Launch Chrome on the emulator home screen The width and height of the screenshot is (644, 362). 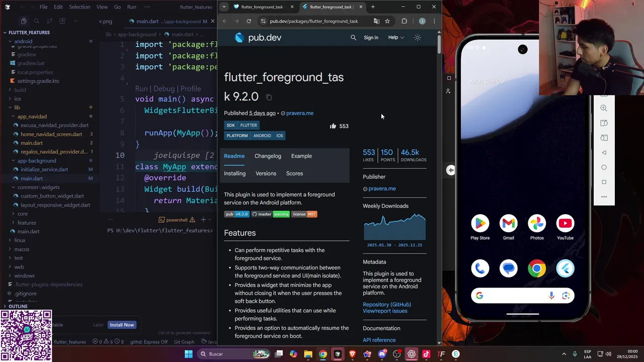(537, 268)
